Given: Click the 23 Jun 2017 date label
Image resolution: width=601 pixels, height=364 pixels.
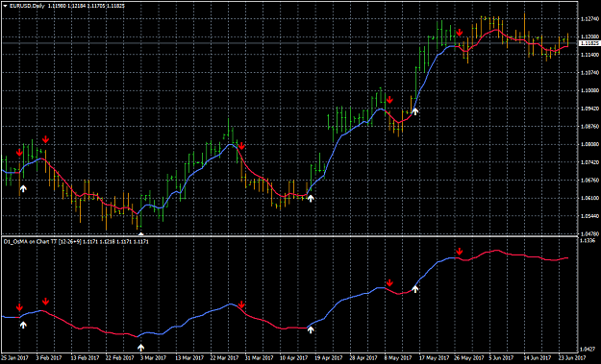Looking at the screenshot, I should [x=572, y=358].
